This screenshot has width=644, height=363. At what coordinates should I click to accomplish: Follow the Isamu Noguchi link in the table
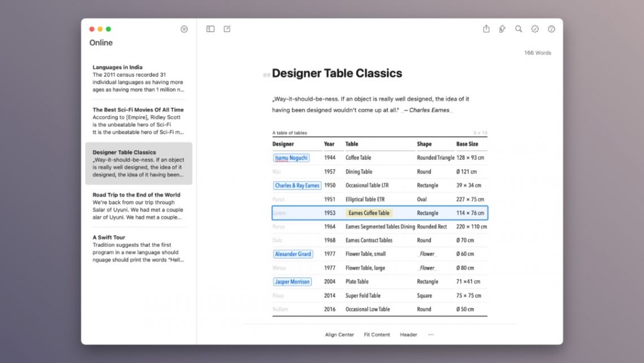(x=292, y=158)
